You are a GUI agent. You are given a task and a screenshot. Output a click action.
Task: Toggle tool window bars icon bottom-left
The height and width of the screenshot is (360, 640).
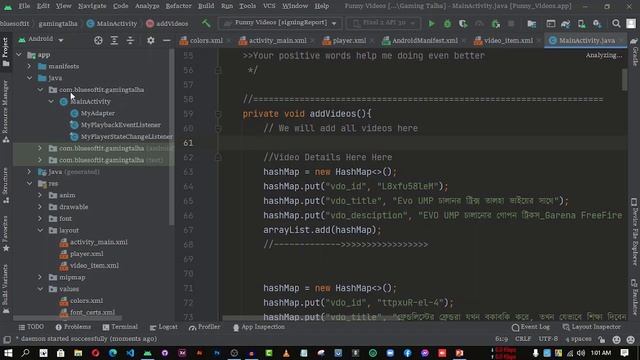(x=7, y=340)
